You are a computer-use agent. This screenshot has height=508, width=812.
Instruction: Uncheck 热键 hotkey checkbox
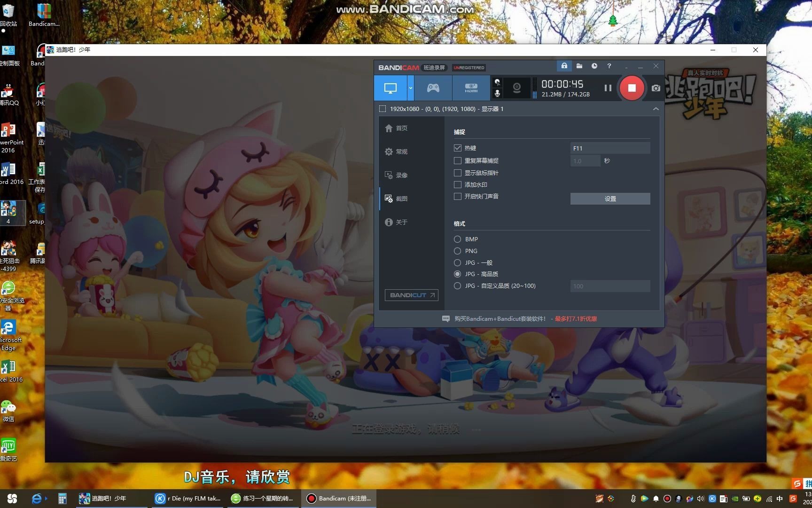click(x=457, y=148)
